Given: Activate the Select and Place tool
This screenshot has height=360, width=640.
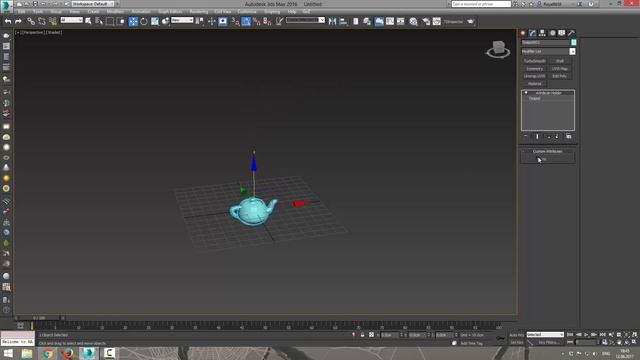Looking at the screenshot, I should click(165, 21).
